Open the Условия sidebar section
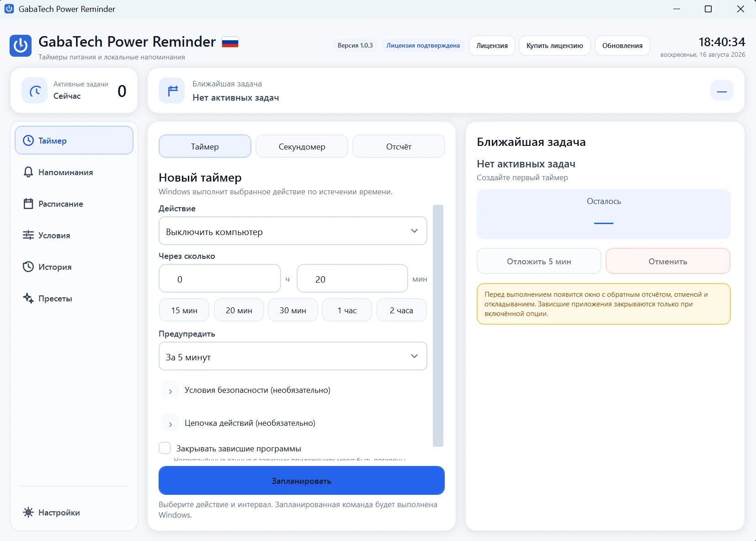The height and width of the screenshot is (541, 756). [74, 235]
